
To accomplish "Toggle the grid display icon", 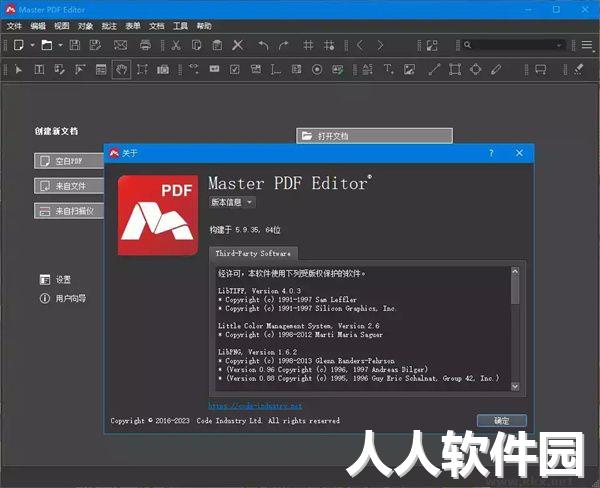I will pos(308,45).
